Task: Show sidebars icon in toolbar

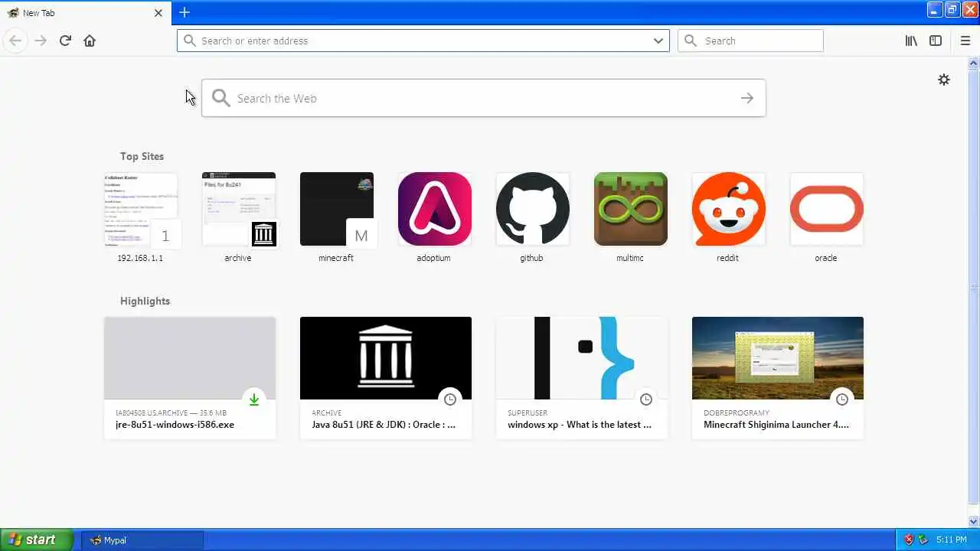Action: click(936, 41)
